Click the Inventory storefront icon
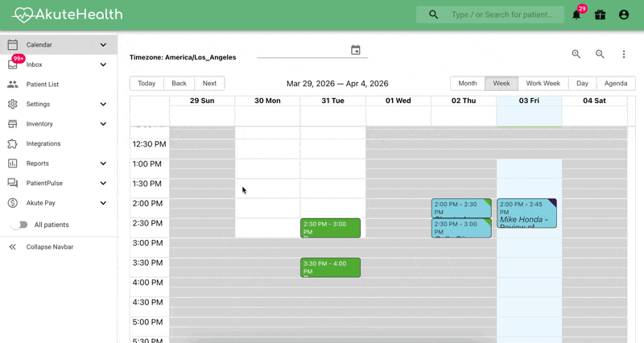This screenshot has width=644, height=343. (x=13, y=124)
